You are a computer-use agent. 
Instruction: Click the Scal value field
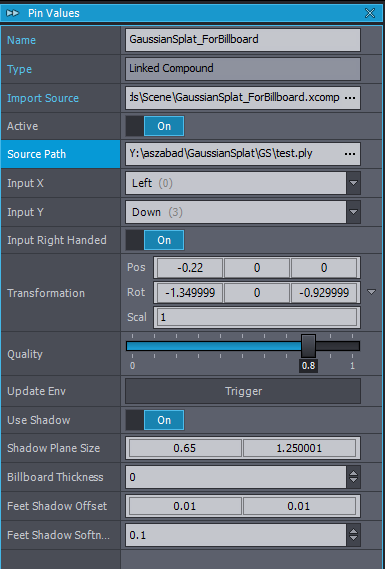click(x=257, y=317)
